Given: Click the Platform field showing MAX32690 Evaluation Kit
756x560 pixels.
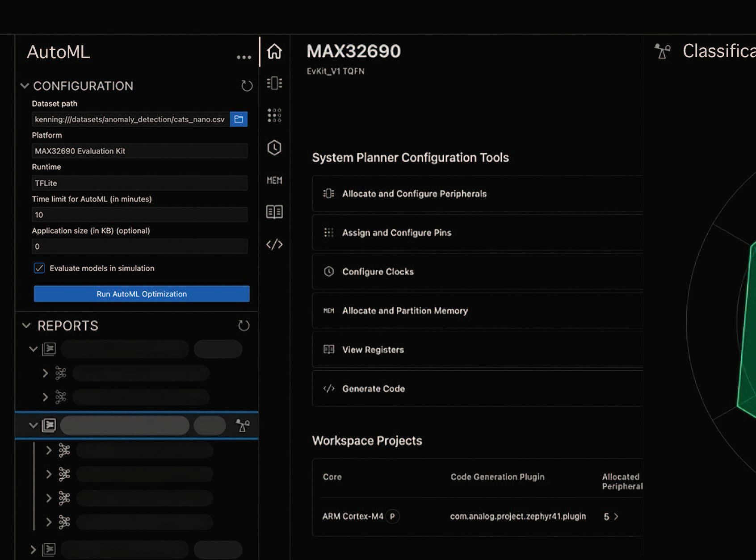Looking at the screenshot, I should (x=139, y=151).
